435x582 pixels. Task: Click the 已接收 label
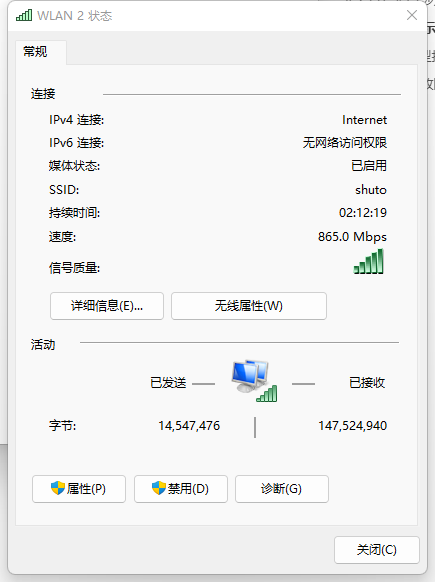(x=367, y=383)
